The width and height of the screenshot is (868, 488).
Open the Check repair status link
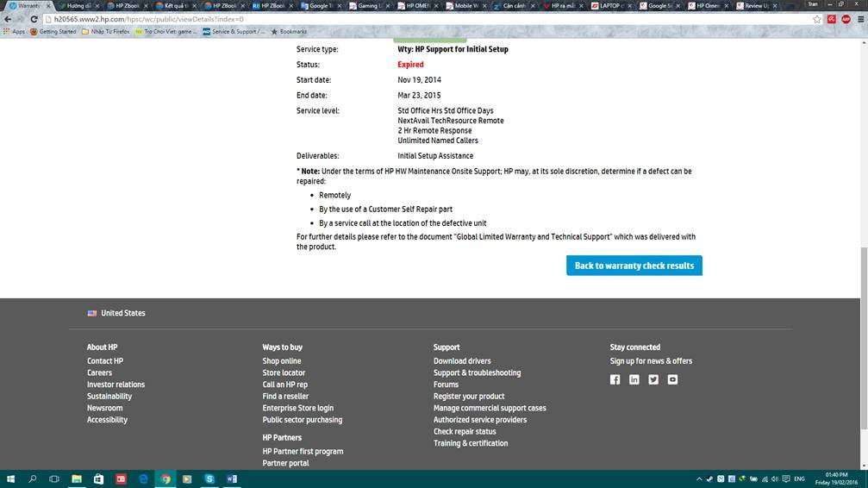coord(465,431)
